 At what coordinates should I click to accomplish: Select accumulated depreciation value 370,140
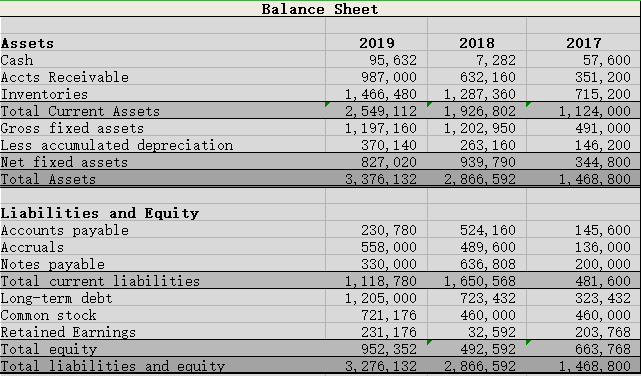[389, 145]
